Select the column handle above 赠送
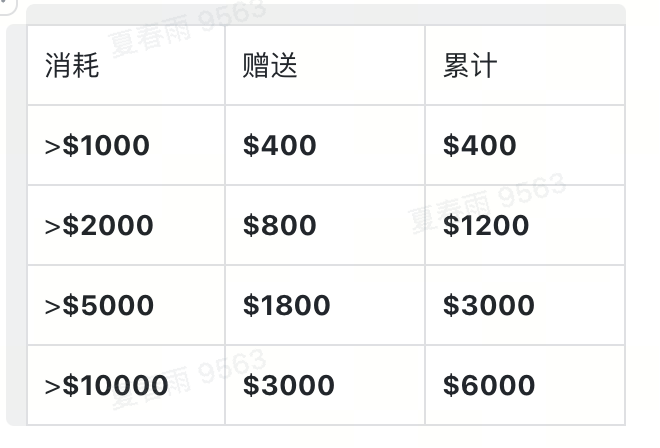Image resolution: width=660 pixels, height=448 pixels. point(325,14)
